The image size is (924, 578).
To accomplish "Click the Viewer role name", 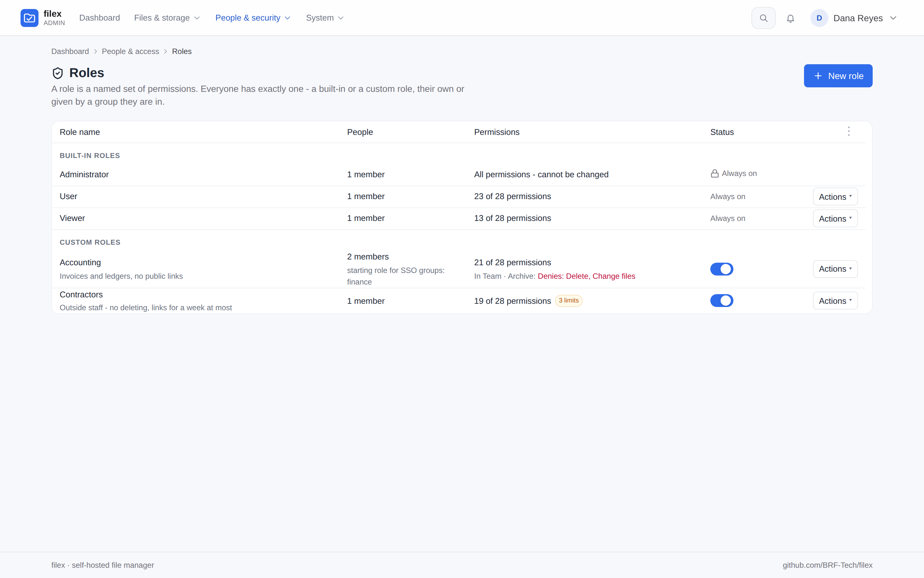I will click(x=72, y=218).
